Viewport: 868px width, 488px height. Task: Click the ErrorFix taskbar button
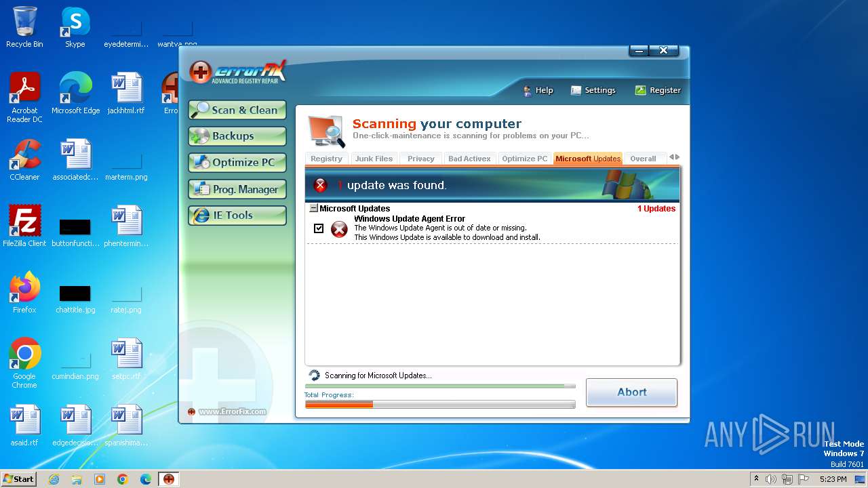click(169, 479)
